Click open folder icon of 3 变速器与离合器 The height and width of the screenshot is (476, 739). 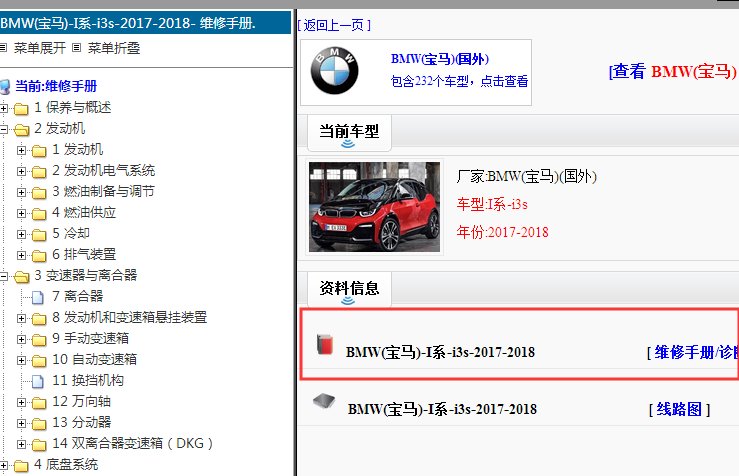(x=21, y=277)
